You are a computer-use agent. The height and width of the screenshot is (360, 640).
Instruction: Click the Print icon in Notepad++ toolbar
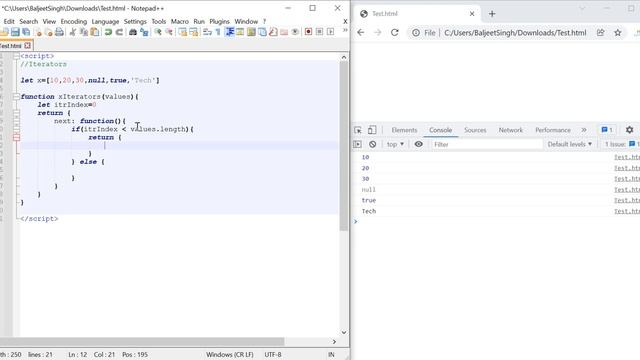tap(59, 32)
